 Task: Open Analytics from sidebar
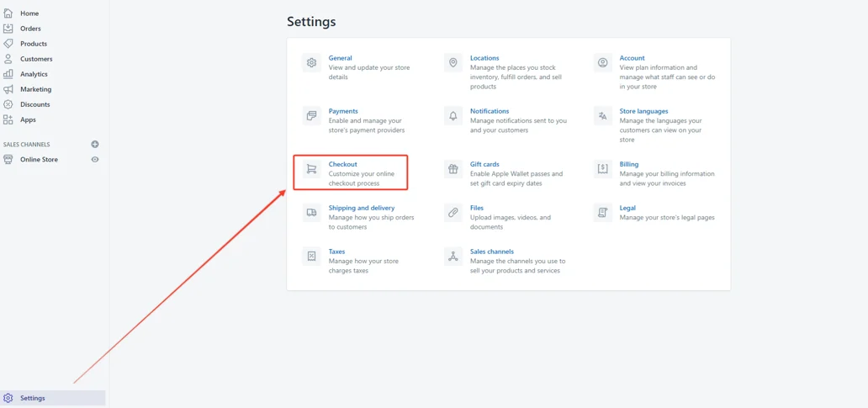click(x=34, y=74)
